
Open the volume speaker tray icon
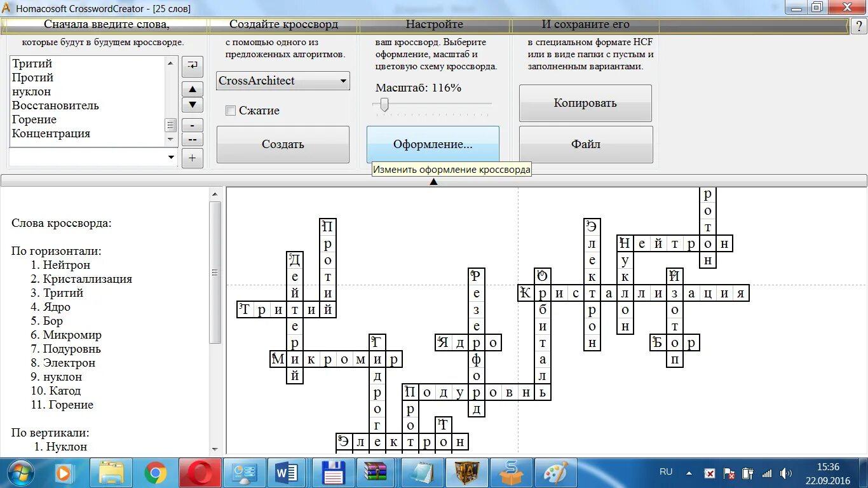(x=786, y=473)
